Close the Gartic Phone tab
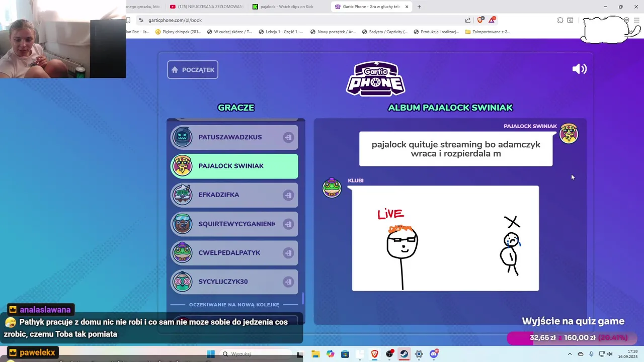The height and width of the screenshot is (362, 644). click(x=407, y=7)
